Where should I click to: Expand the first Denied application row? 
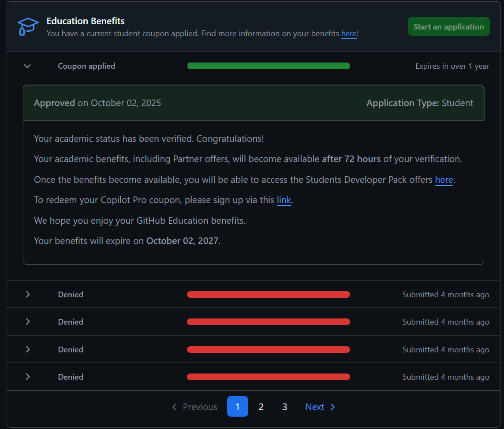[27, 294]
